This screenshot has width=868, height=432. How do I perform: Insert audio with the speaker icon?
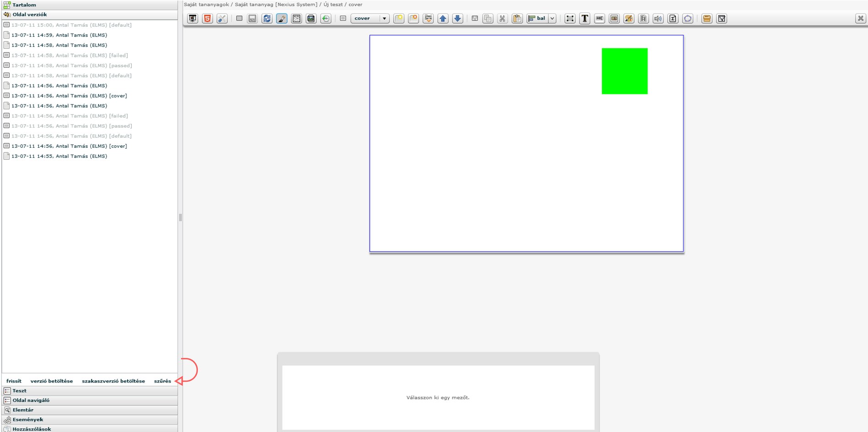click(x=658, y=19)
